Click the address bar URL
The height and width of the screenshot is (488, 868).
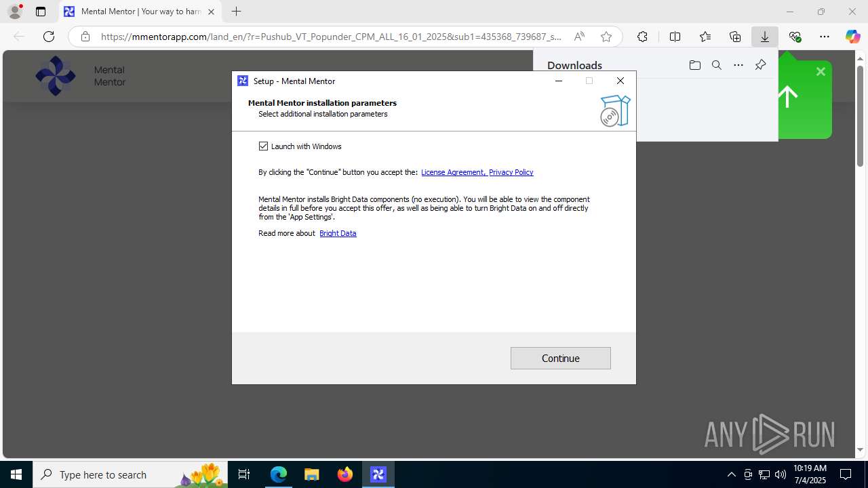(331, 37)
